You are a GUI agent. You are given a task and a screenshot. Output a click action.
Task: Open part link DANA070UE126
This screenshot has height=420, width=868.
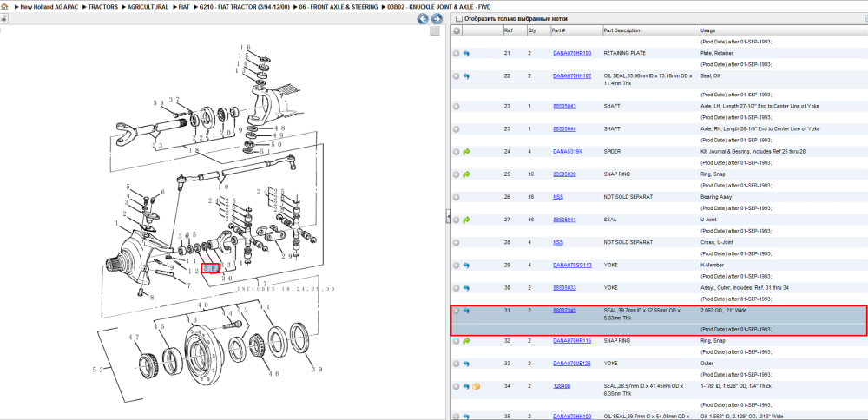tap(572, 364)
